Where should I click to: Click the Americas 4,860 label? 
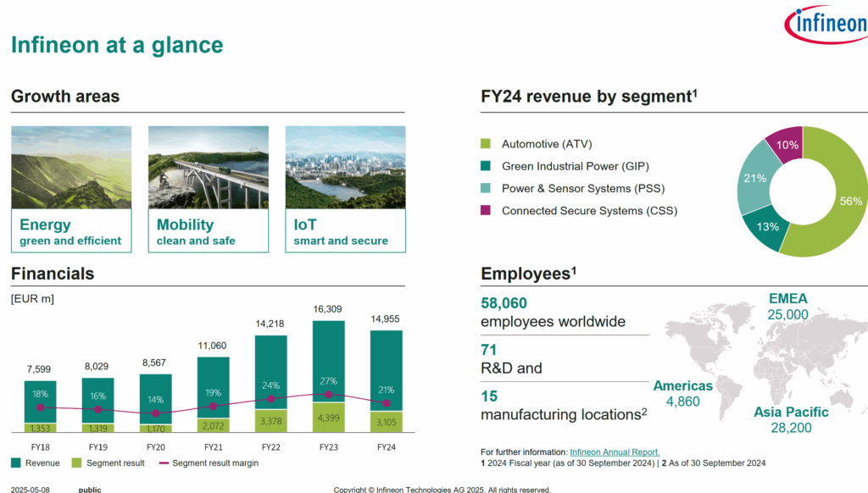682,393
